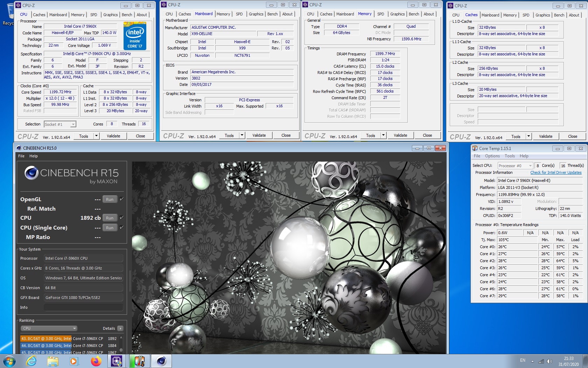Open Windows Explorer folder icon in taskbar
This screenshot has width=588, height=368.
(53, 361)
